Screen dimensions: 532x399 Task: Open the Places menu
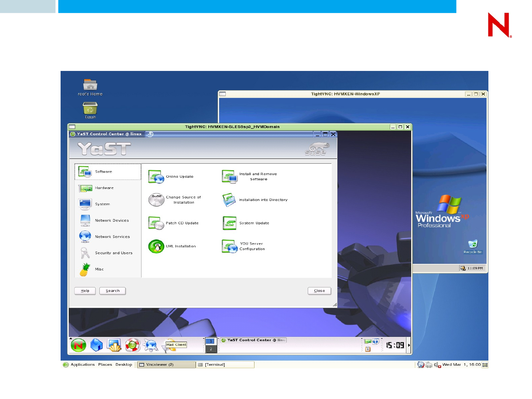pyautogui.click(x=105, y=365)
